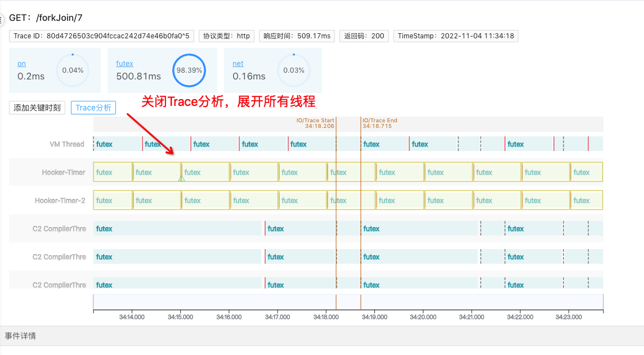The width and height of the screenshot is (644, 355).
Task: Select the Hooker-Timer thread label
Action: point(63,172)
